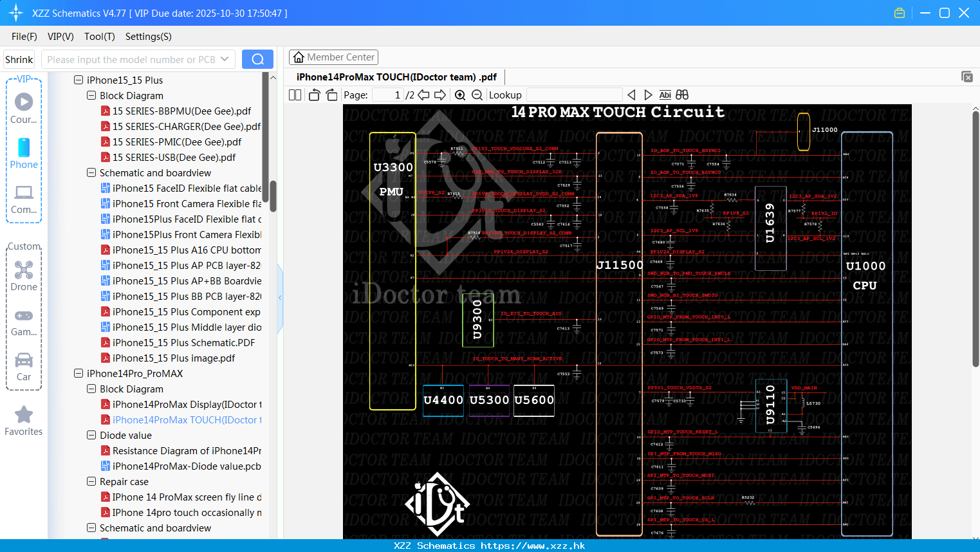Collapse the iPhone14Pro_ProMAX node
Viewport: 980px width, 552px height.
tap(79, 373)
